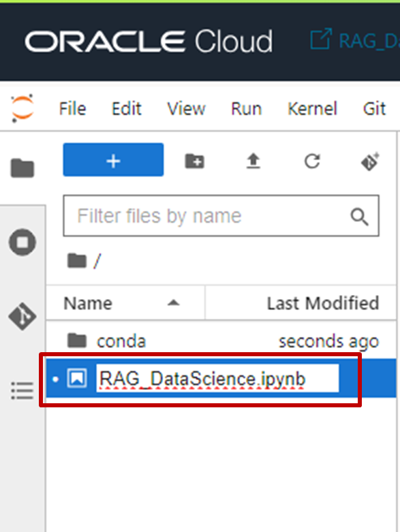The image size is (400, 532).
Task: Click the Filter files by name field
Action: [221, 216]
